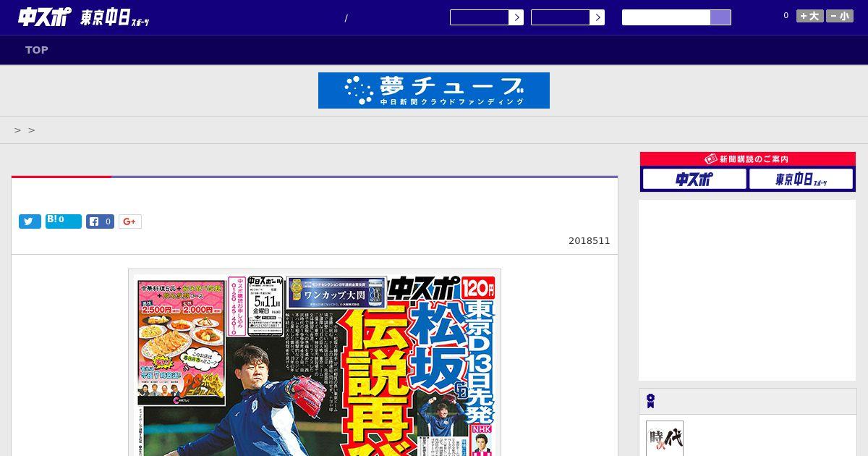Image resolution: width=868 pixels, height=456 pixels.
Task: Open the newspaper front page image
Action: (x=315, y=363)
